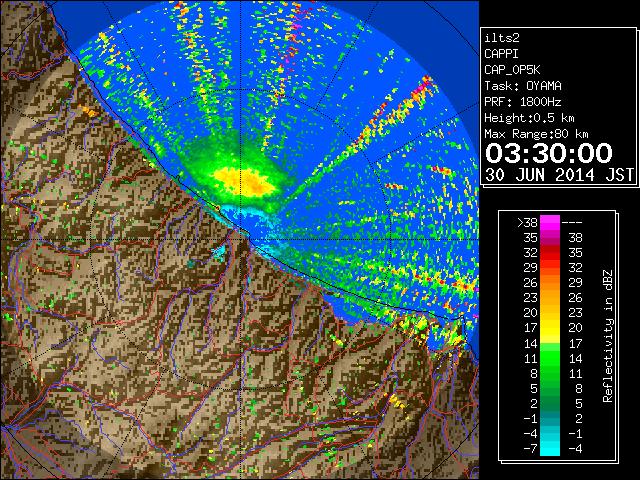
Task: Click the diagonal northeast echo band's magenta tip
Action: pyautogui.click(x=420, y=87)
